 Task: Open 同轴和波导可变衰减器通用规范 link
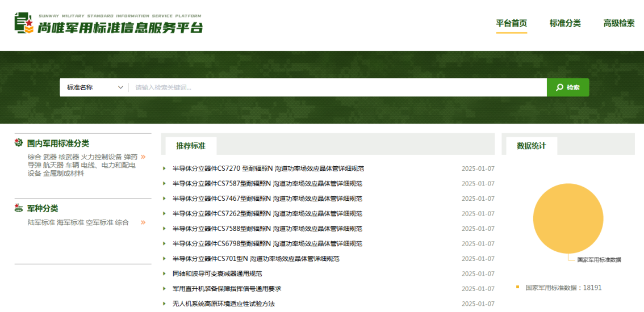pyautogui.click(x=218, y=273)
